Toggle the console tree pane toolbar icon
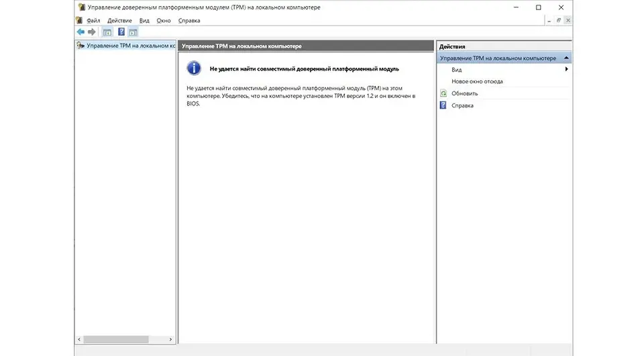 click(x=107, y=32)
